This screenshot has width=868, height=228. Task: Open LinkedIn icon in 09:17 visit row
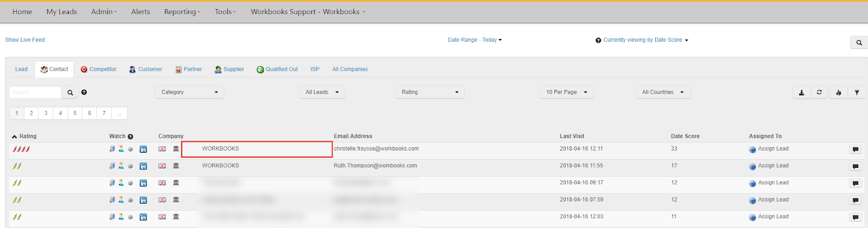click(143, 184)
